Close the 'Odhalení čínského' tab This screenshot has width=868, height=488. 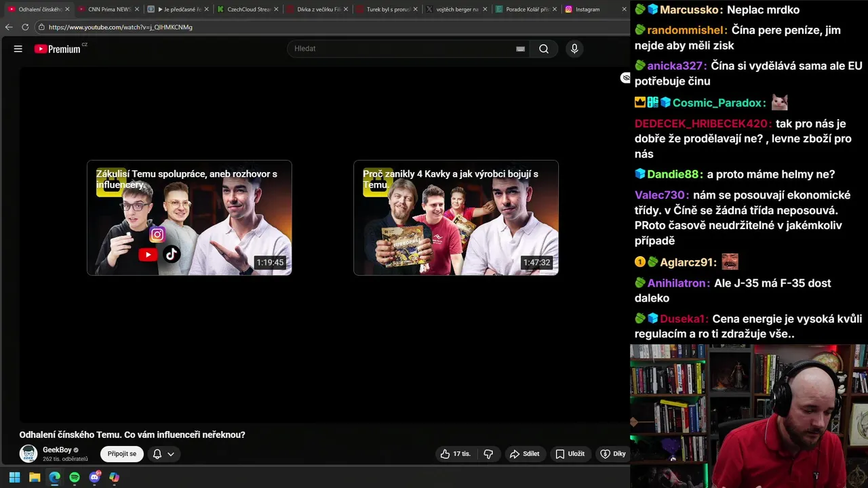click(67, 9)
